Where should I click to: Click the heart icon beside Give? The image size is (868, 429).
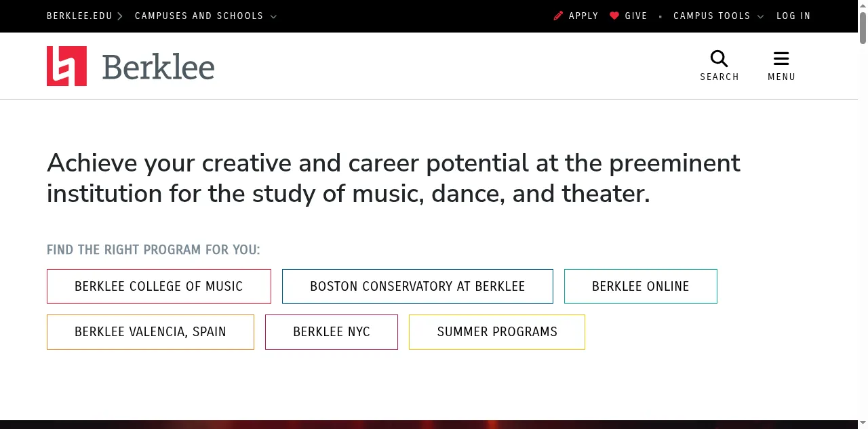click(x=614, y=16)
